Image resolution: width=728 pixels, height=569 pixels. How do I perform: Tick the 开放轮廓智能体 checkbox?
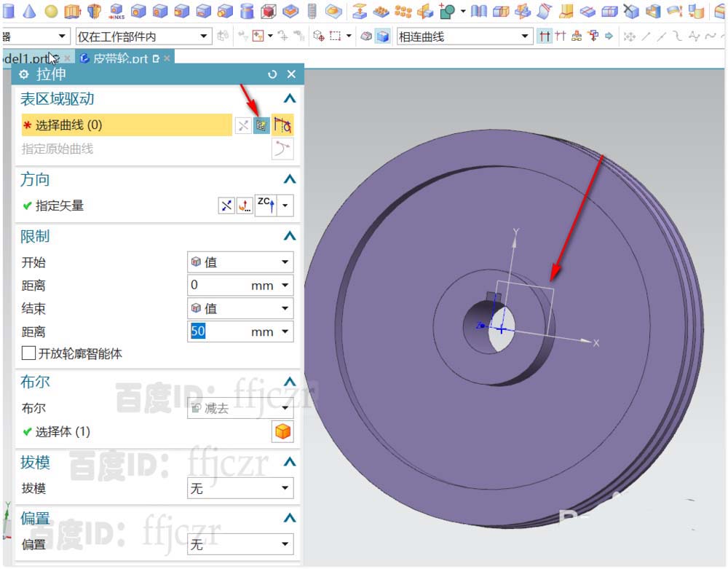coord(28,353)
